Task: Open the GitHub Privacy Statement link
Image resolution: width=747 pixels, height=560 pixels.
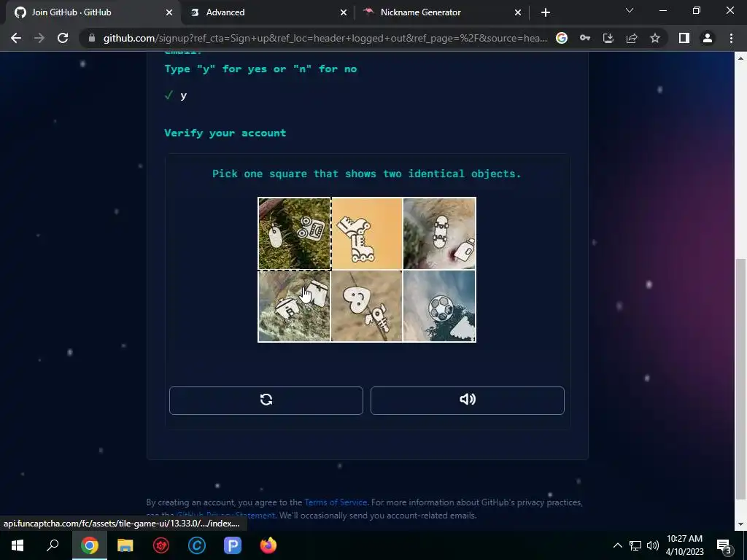Action: [x=226, y=516]
